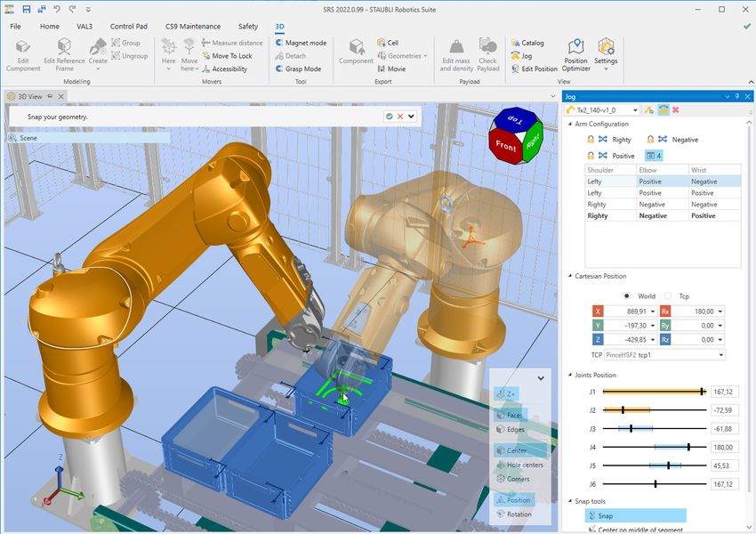
Task: Toggle the Positive configuration lock
Action: (x=591, y=156)
